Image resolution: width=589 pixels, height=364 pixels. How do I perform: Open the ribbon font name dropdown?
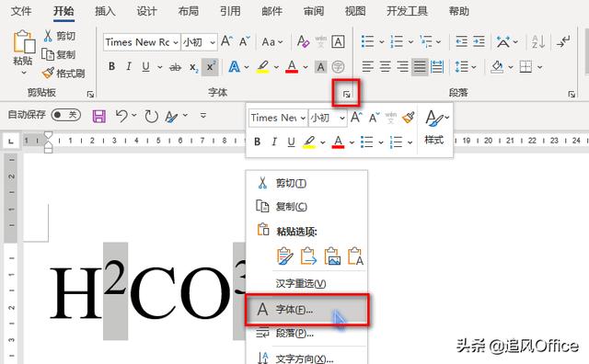[x=176, y=42]
